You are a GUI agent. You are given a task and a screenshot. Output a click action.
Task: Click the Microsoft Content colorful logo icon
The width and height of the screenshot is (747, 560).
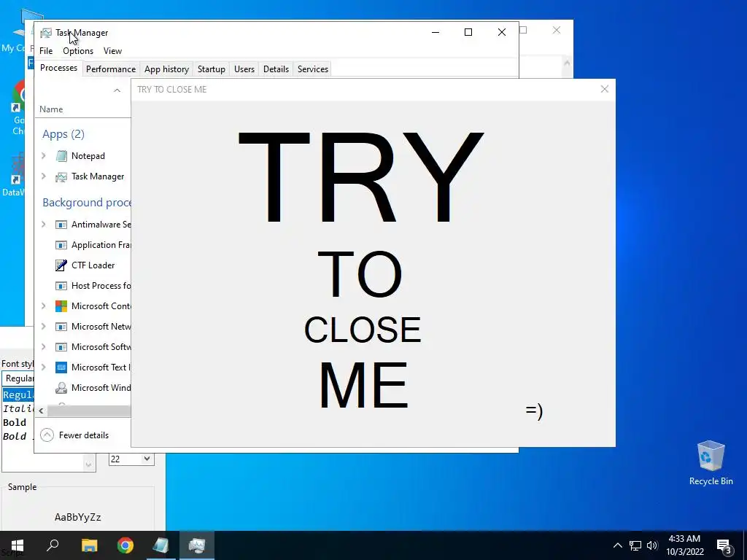(x=61, y=306)
